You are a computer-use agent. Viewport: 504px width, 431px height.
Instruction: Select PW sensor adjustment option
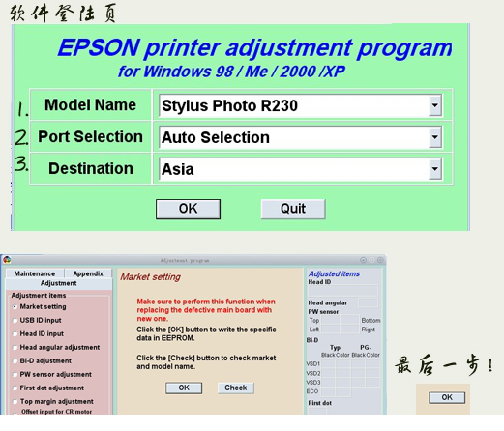click(15, 375)
